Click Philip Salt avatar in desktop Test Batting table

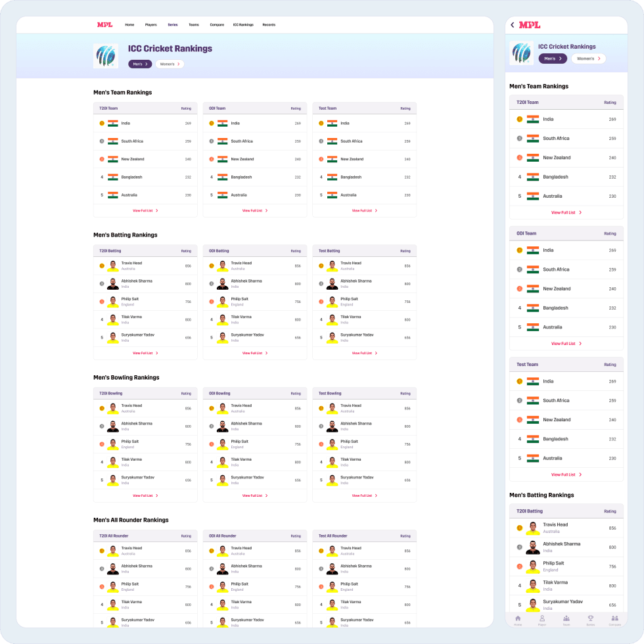333,302
